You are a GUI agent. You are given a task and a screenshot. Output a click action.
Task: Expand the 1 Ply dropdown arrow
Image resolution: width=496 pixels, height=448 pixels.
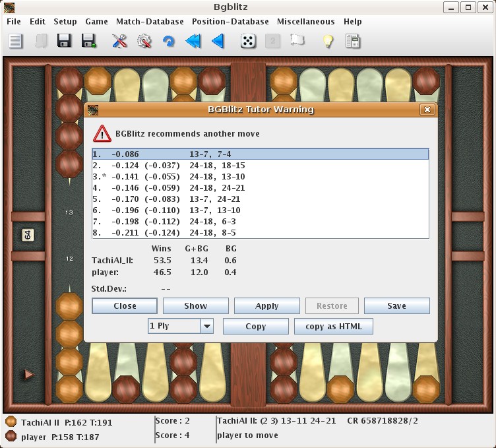coord(207,326)
